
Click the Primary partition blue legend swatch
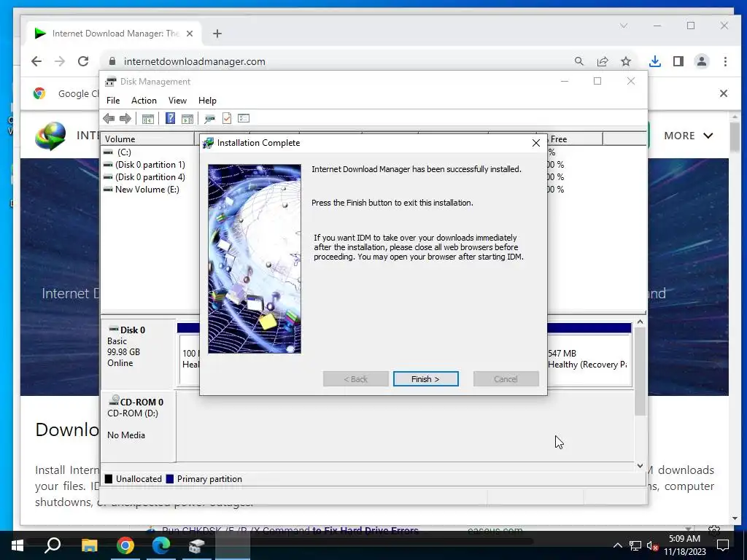pyautogui.click(x=169, y=479)
